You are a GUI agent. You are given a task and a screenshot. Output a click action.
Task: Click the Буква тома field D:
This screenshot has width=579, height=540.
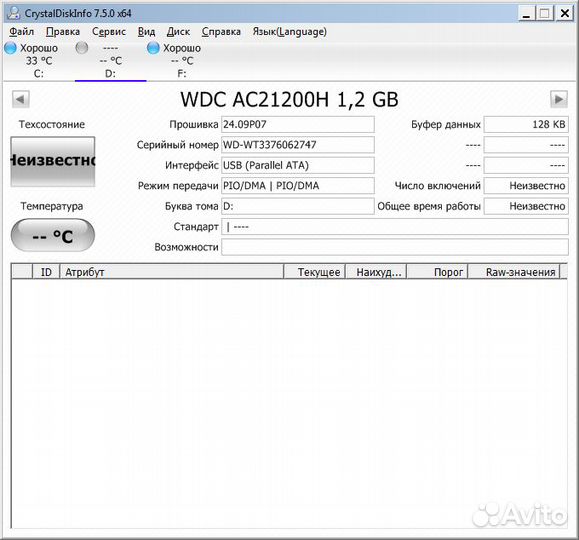point(298,206)
